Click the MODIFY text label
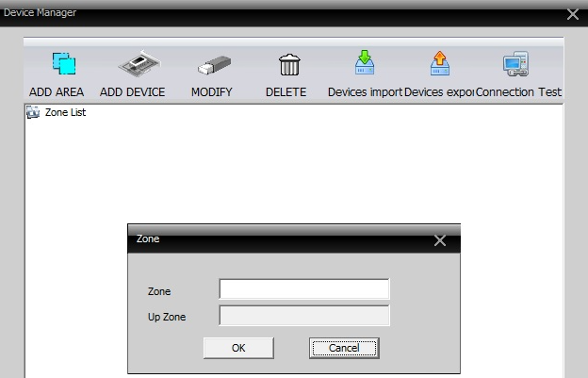Viewport: 588px width, 378px height. 211,92
